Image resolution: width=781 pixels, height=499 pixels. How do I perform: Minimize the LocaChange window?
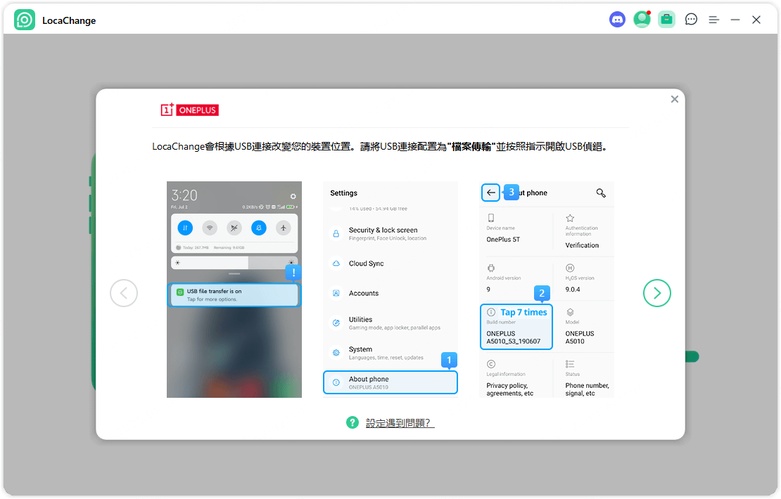point(735,20)
